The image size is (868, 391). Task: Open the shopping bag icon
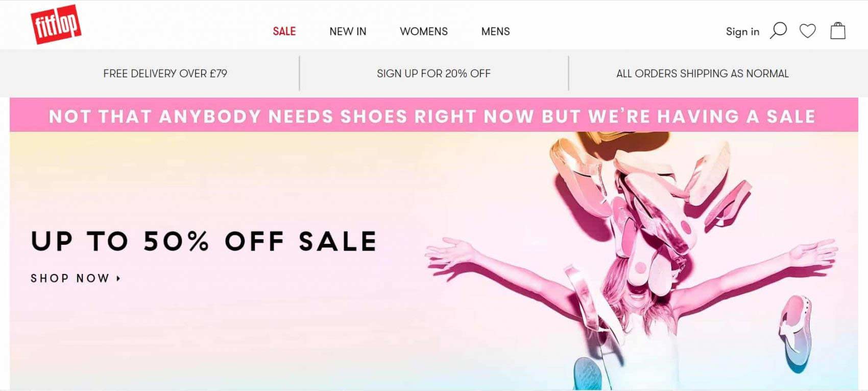click(x=838, y=31)
